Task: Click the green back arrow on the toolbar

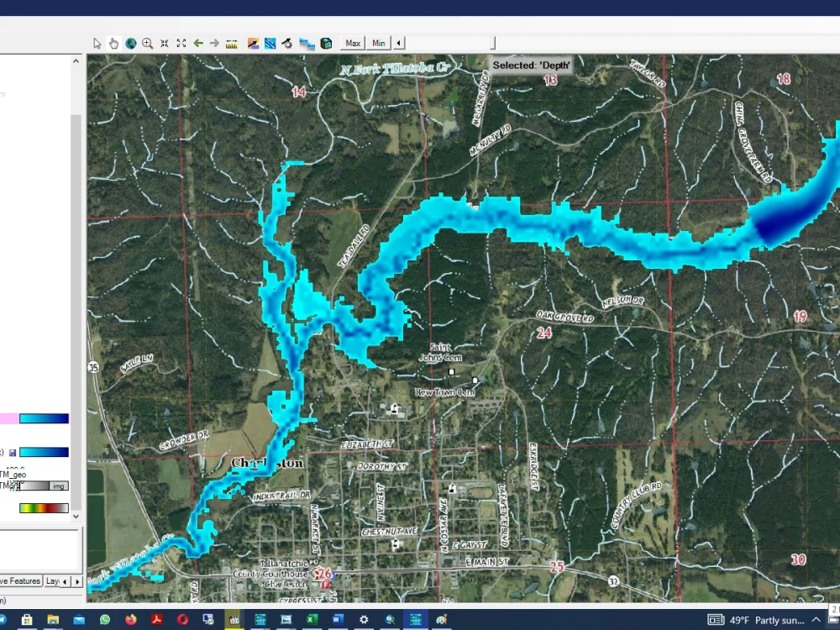Action: (198, 43)
